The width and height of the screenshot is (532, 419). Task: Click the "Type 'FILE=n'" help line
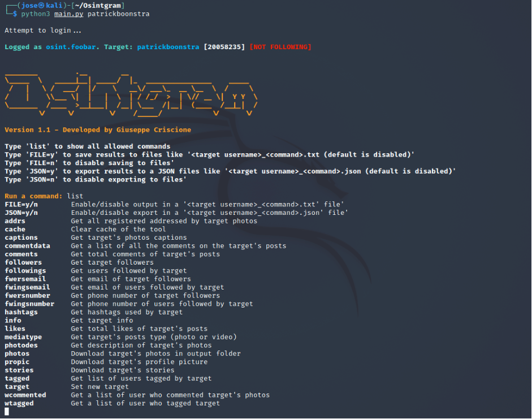89,163
